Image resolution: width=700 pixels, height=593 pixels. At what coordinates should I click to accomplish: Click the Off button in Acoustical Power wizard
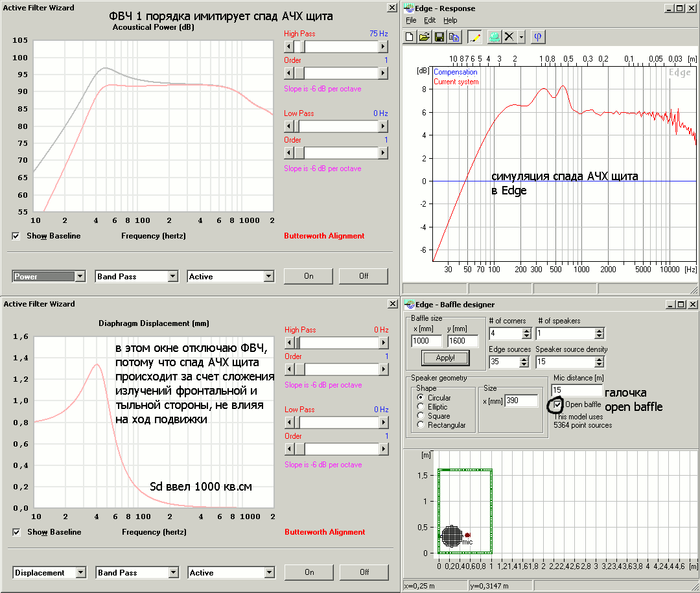point(364,276)
